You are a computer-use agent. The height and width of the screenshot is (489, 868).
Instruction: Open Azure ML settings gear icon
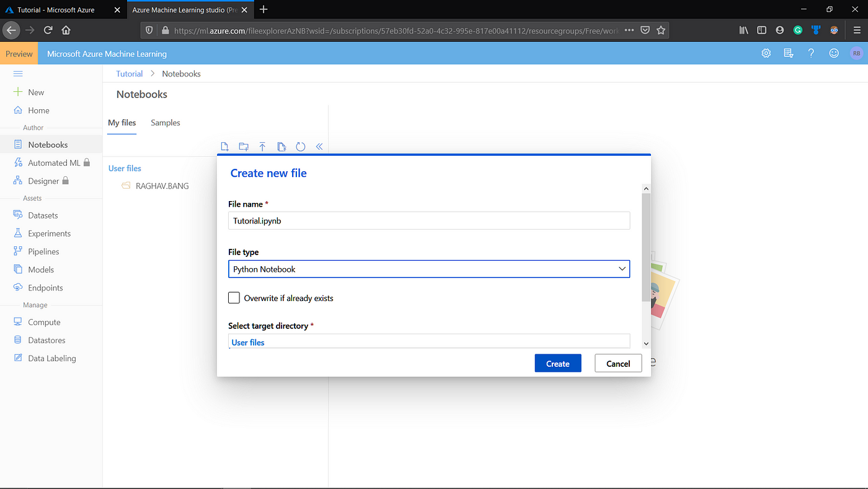pos(766,53)
